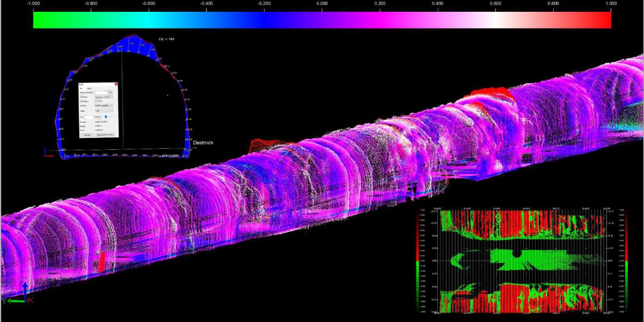Click the numeric value field at the dialog top
Viewport: 644px width, 322px height.
104,92
